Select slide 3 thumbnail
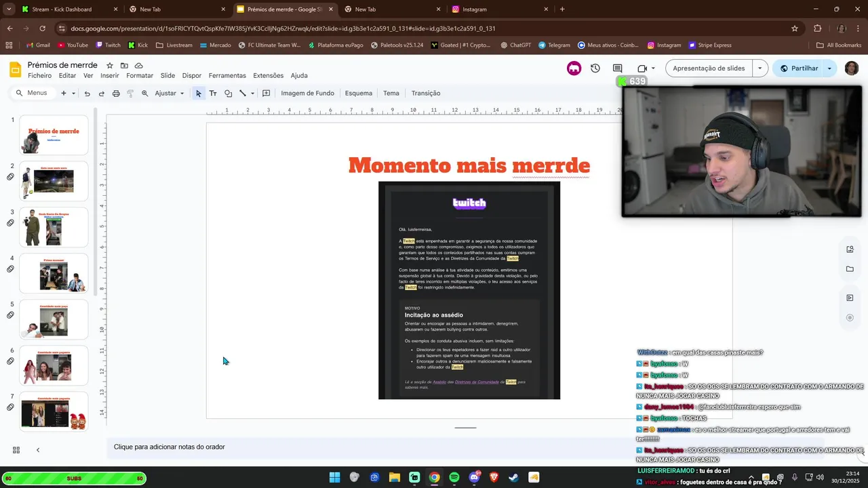 point(54,227)
